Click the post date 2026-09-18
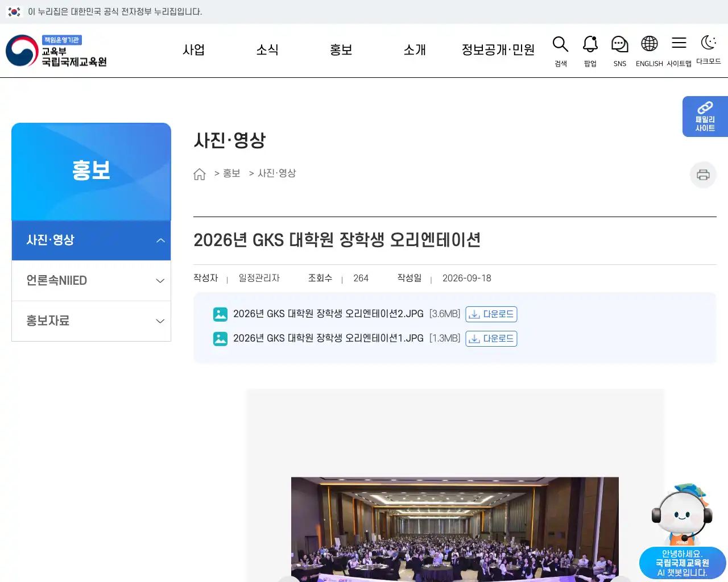The height and width of the screenshot is (582, 728). tap(467, 278)
